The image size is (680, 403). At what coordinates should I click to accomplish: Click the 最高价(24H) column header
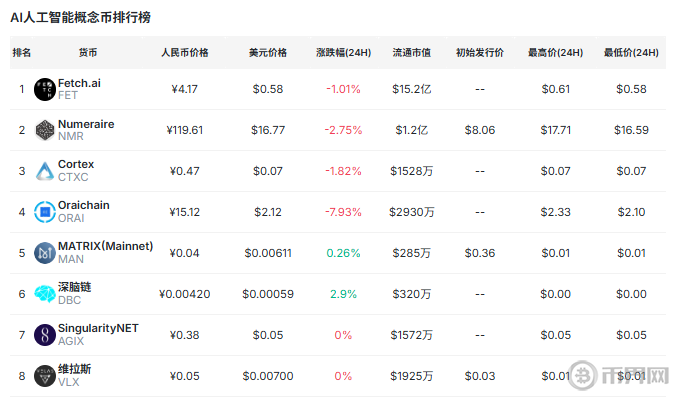tap(555, 52)
